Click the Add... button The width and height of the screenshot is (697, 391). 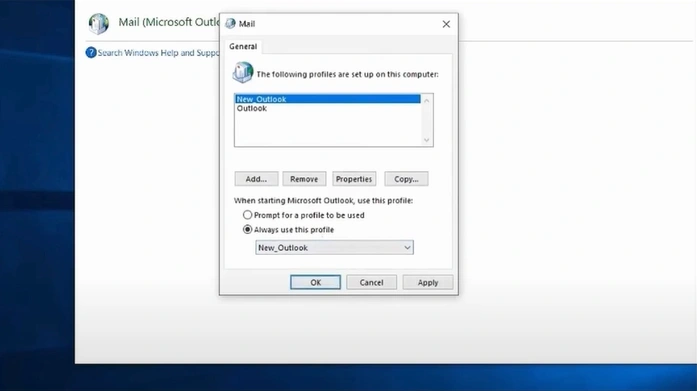click(x=256, y=179)
